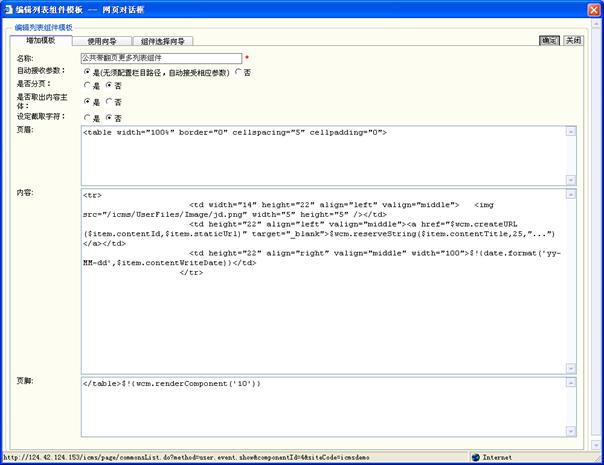Switch to the 增加模板 tab
The height and width of the screenshot is (465, 604).
coord(41,41)
